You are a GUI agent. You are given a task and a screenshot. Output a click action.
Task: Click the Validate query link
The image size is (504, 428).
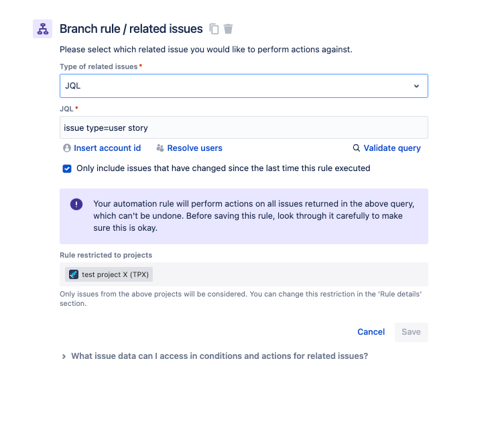click(392, 148)
